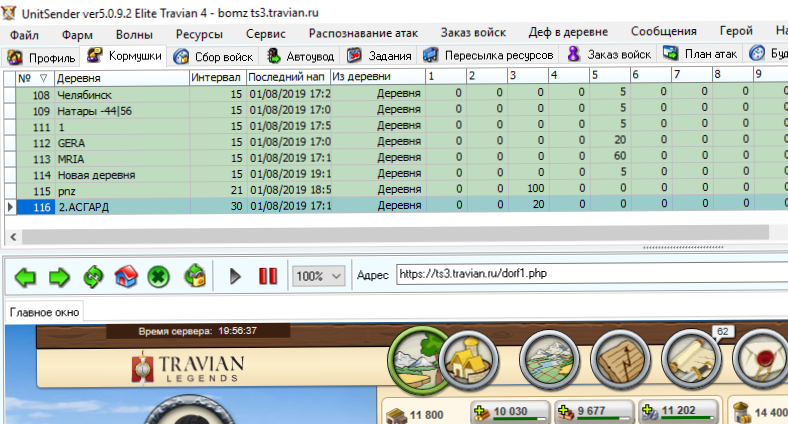Screen dimensions: 788x424
Task: Sort by the Последний нап column header
Action: click(288, 77)
